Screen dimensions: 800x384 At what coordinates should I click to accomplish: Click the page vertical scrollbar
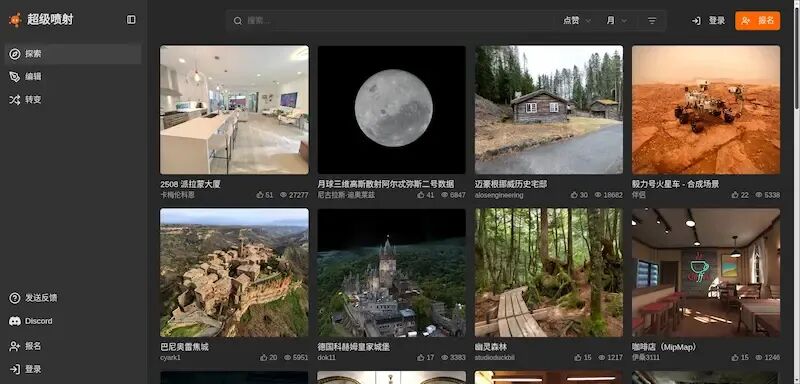click(796, 192)
